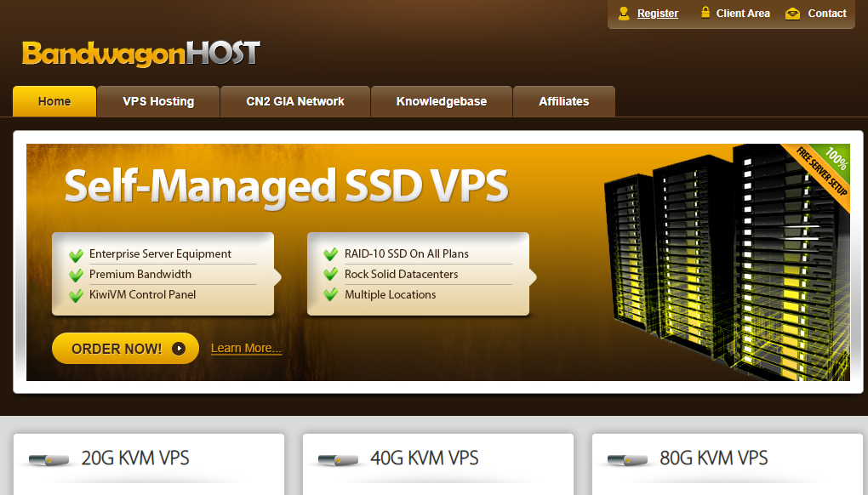Click the Register link

pos(657,14)
